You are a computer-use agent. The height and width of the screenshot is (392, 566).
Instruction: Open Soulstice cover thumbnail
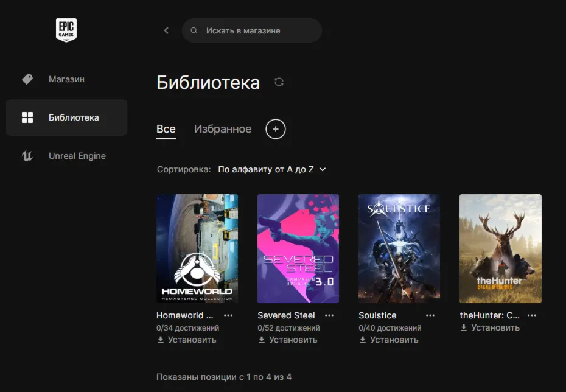399,249
